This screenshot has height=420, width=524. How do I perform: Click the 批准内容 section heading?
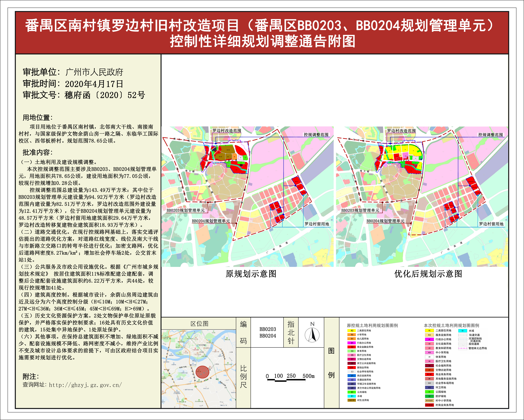pos(38,152)
